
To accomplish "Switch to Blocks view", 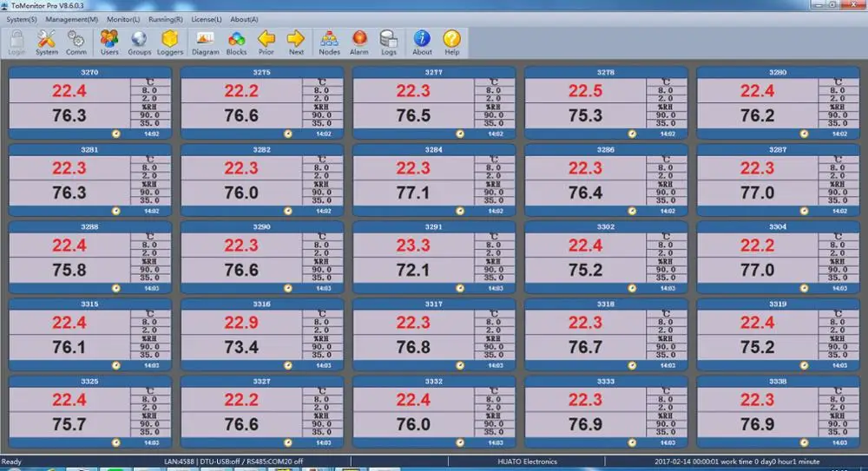I will (x=236, y=41).
